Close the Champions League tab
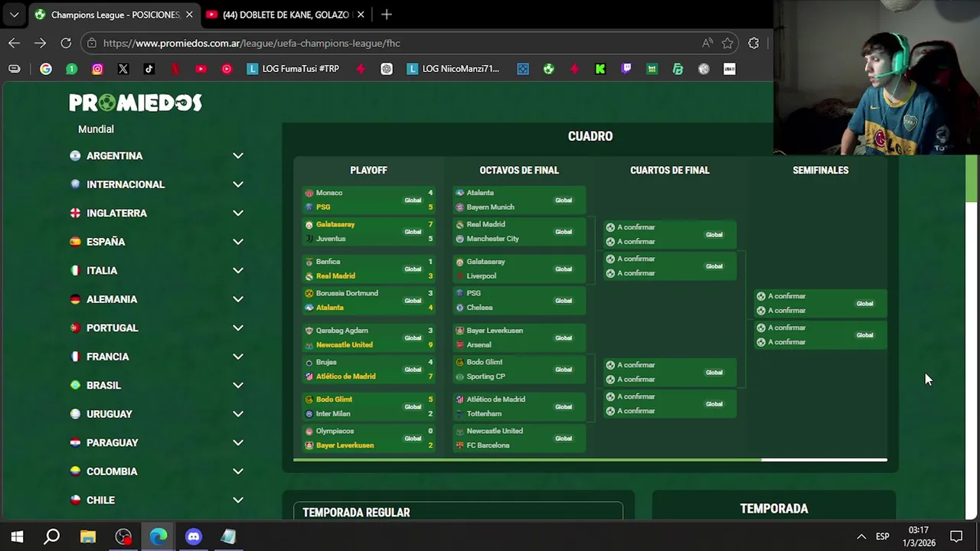The image size is (980, 551). click(x=189, y=15)
